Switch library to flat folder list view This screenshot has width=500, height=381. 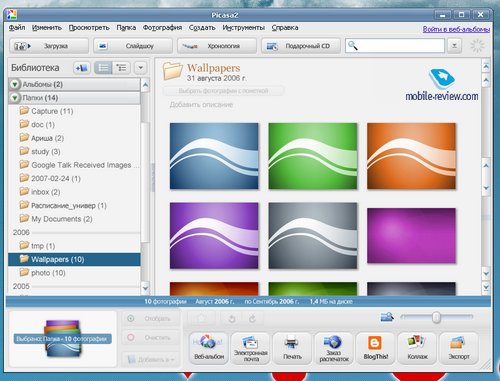click(103, 68)
